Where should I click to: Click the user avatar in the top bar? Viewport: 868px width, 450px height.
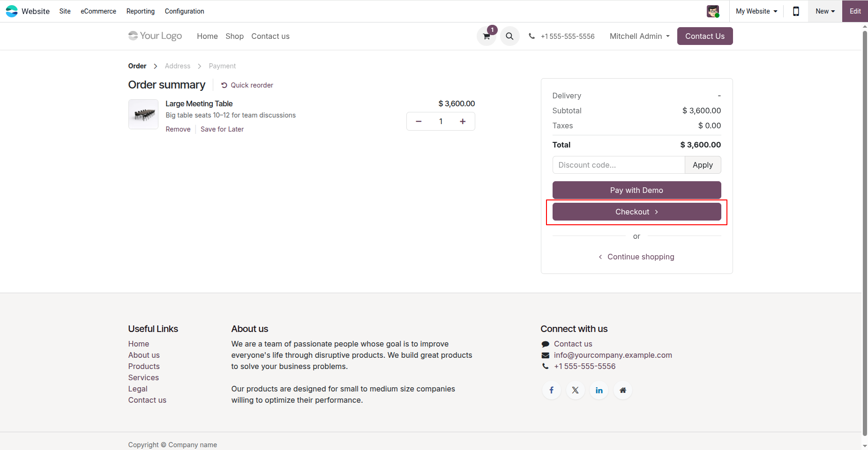713,11
